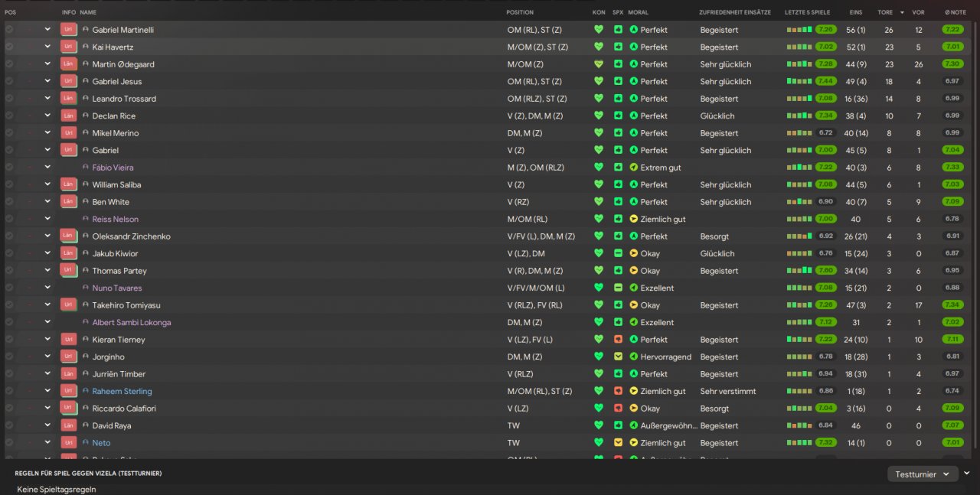Open Raheem Sterling's player profile link
Screen dimensions: 980x495
click(x=122, y=391)
